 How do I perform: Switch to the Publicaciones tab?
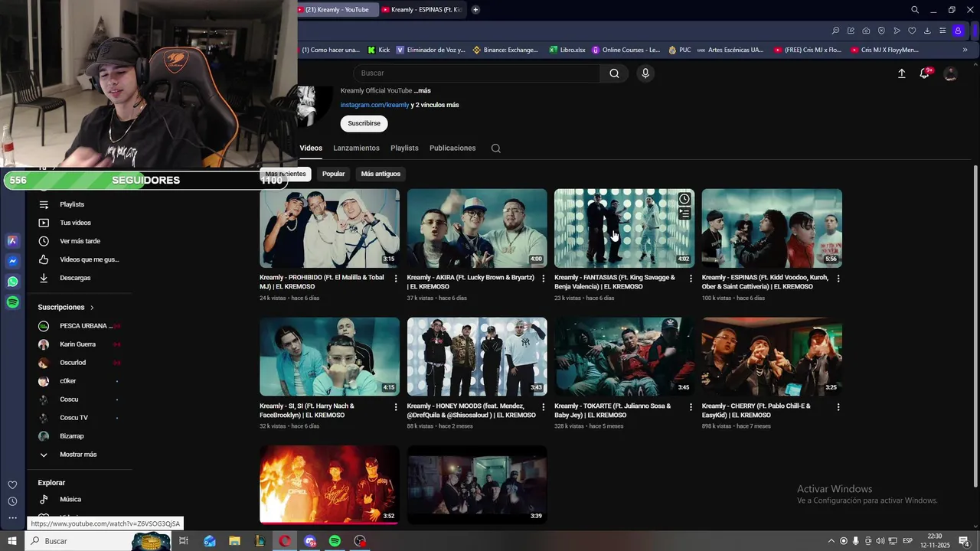click(452, 148)
